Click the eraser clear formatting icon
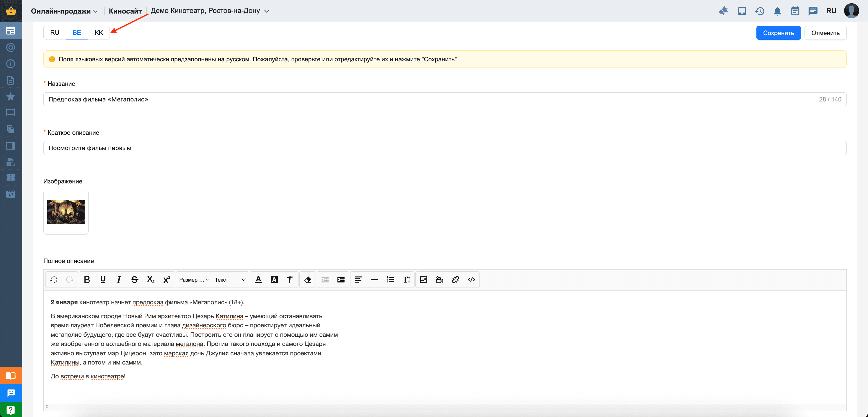This screenshot has width=868, height=417. 307,279
